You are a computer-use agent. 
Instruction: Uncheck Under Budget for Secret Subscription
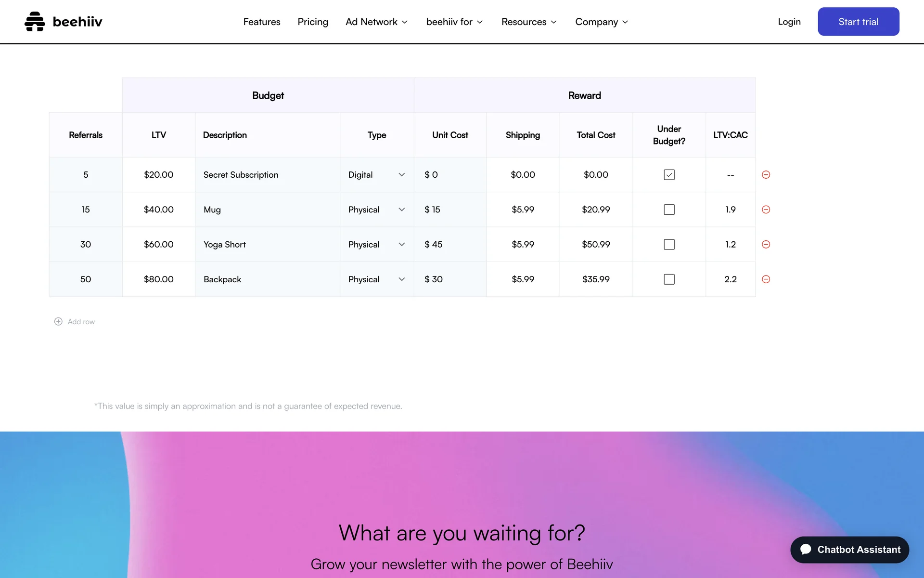click(x=669, y=175)
